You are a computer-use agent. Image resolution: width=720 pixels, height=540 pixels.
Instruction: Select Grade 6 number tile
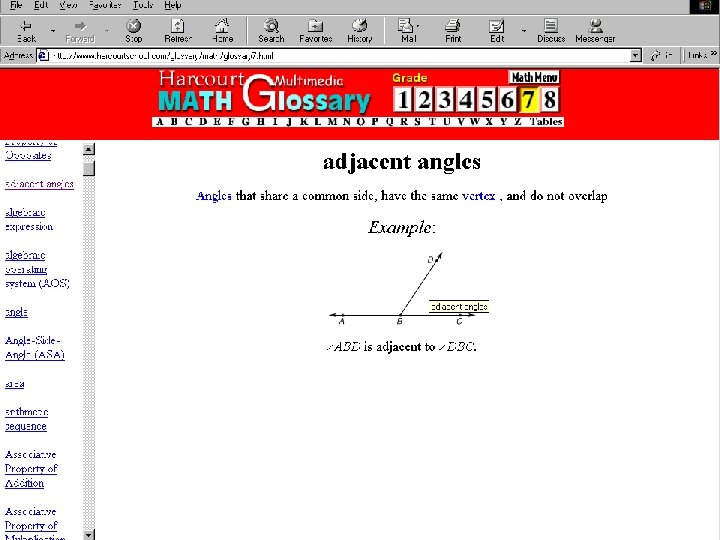[x=507, y=100]
